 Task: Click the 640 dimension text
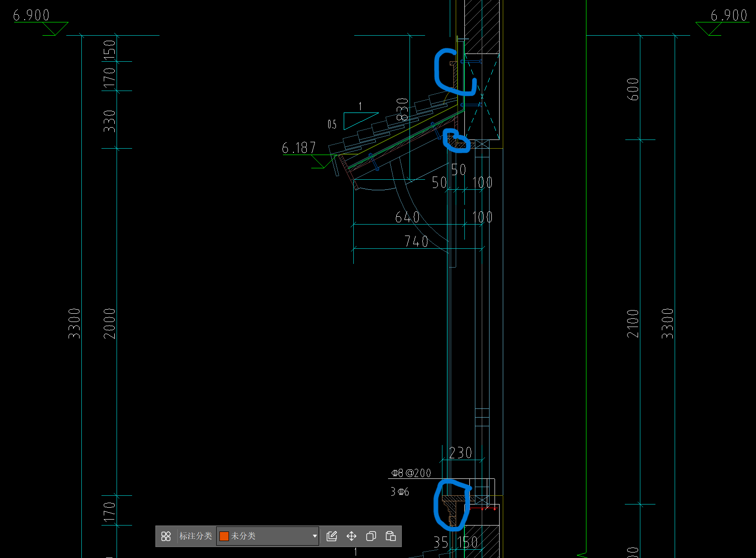click(407, 217)
